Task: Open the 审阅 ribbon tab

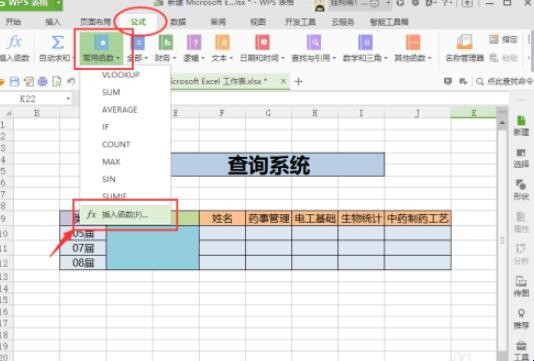Action: click(218, 22)
